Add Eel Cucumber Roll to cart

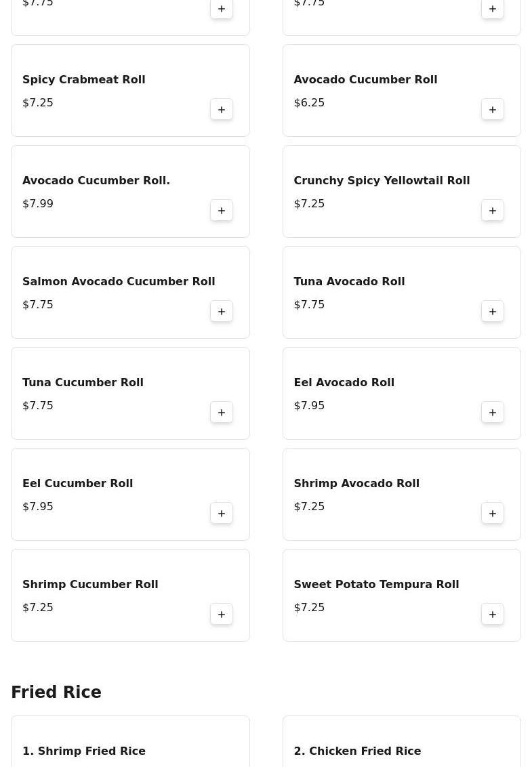(222, 514)
